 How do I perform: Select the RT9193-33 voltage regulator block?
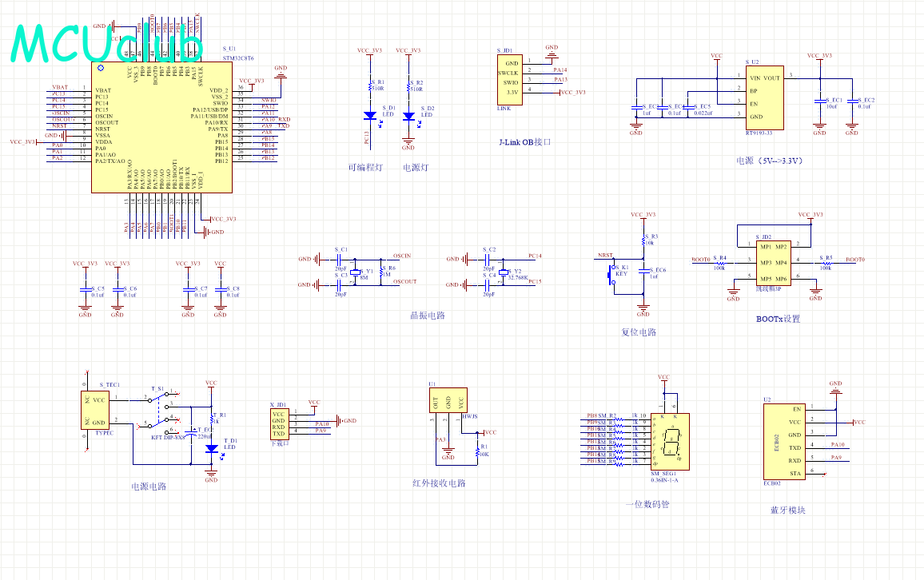tap(764, 97)
